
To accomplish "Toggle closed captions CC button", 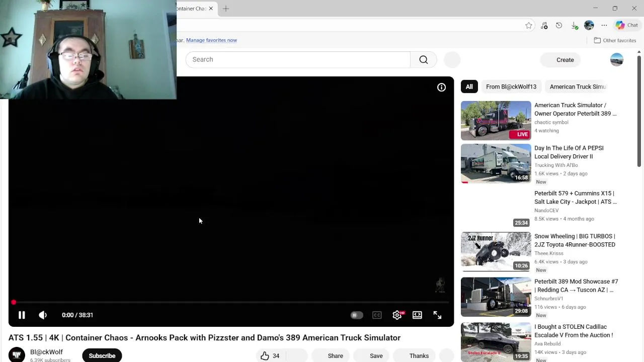I will [x=377, y=315].
